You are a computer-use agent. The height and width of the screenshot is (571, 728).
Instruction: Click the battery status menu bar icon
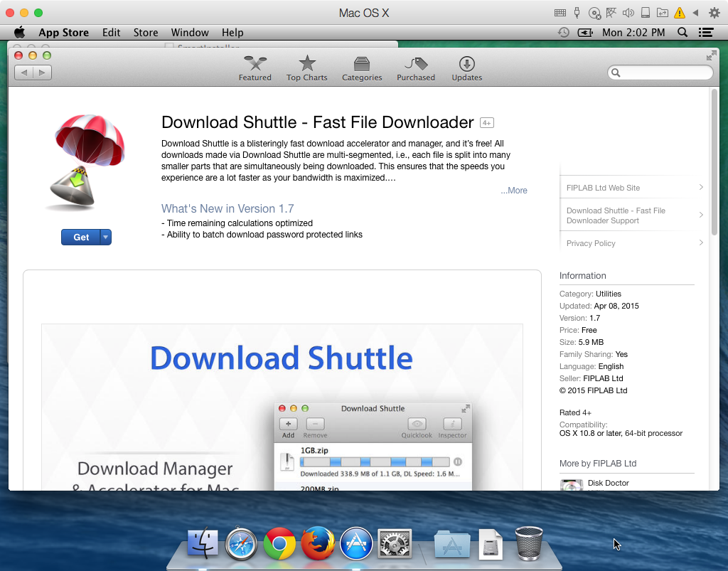click(x=585, y=33)
